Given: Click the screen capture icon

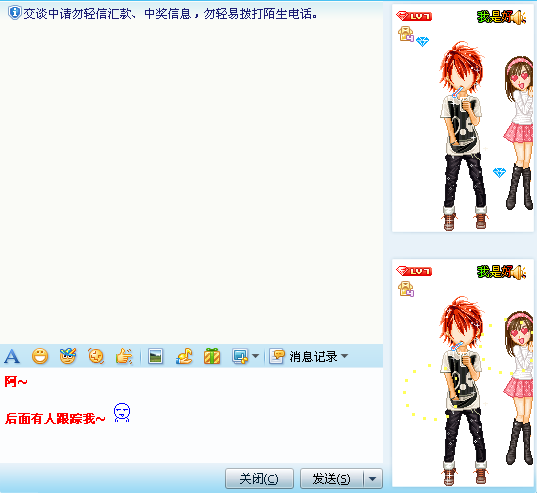Looking at the screenshot, I should pyautogui.click(x=240, y=356).
